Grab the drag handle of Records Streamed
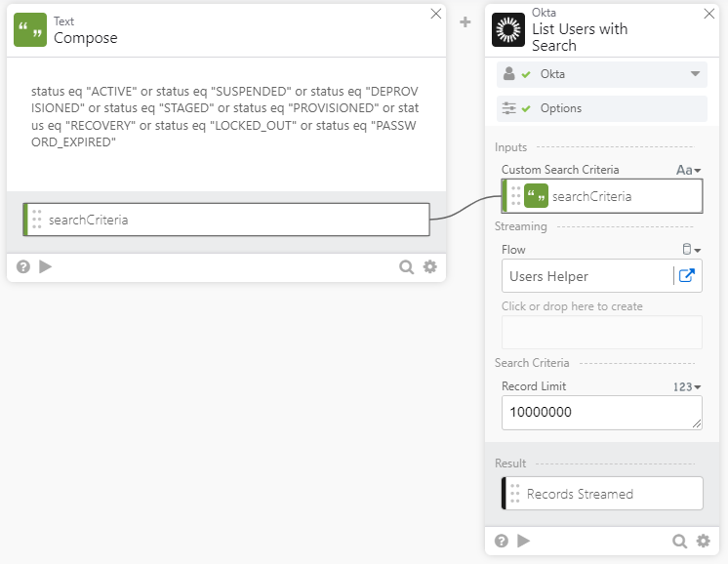Viewport: 728px width, 564px height. [515, 494]
